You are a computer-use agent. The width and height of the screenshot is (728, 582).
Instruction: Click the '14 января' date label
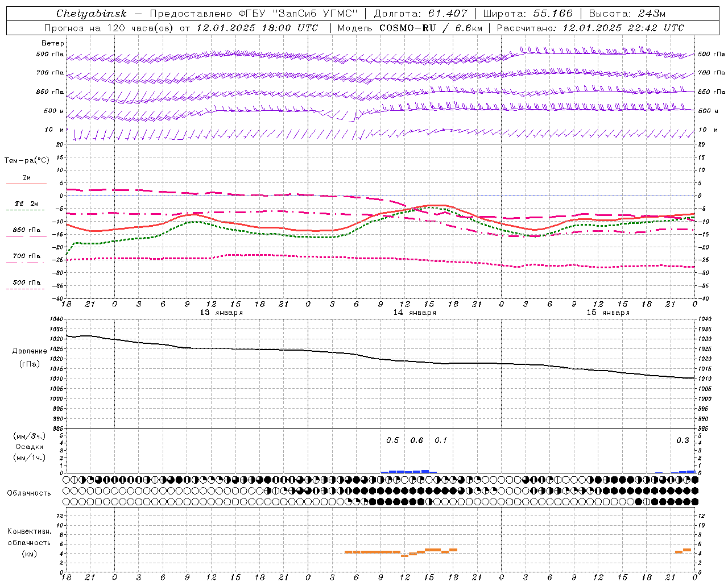[x=415, y=313]
